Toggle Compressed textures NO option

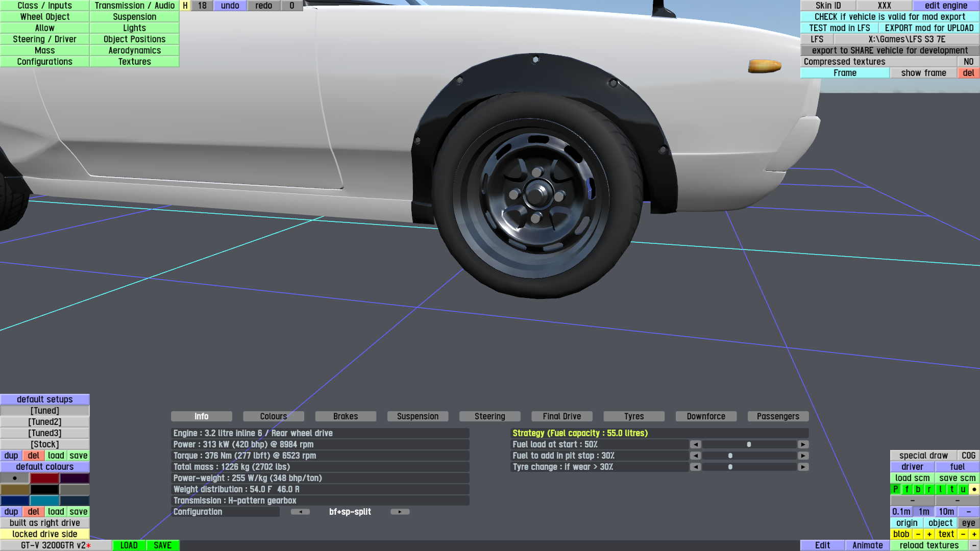[968, 62]
